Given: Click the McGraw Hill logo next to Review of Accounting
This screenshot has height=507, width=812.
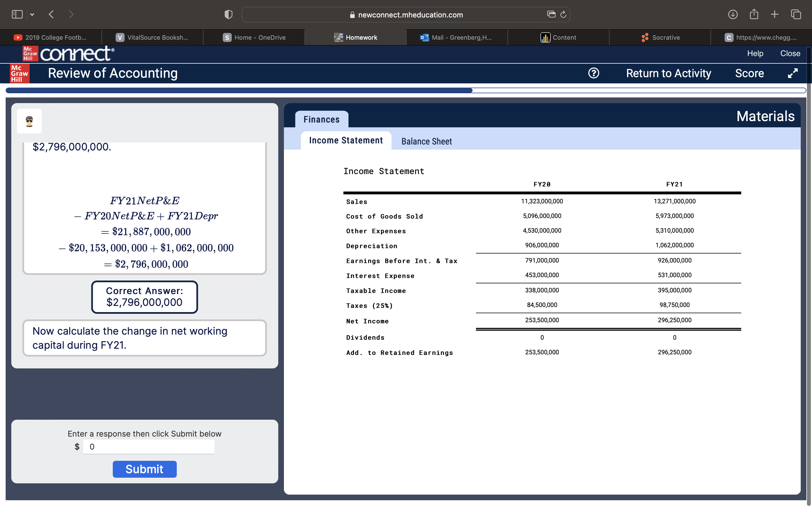Looking at the screenshot, I should (19, 73).
